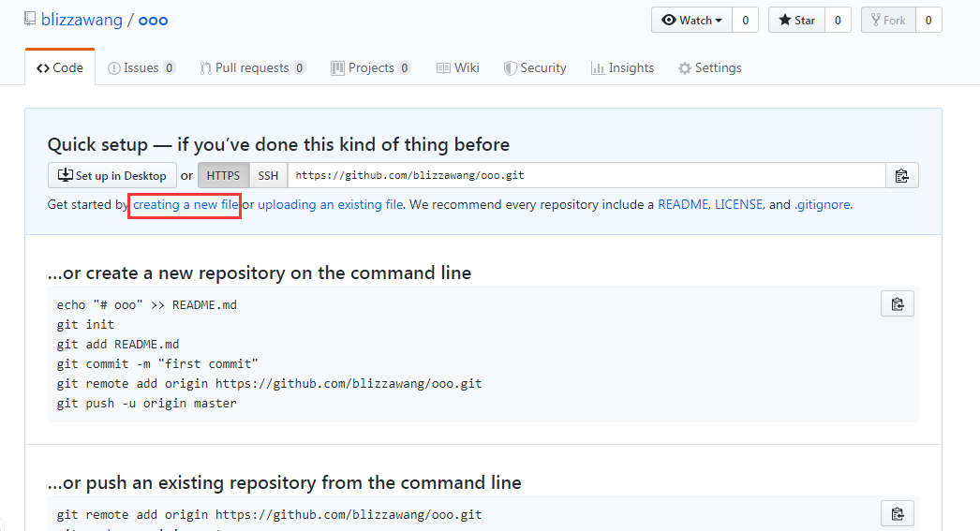980x531 pixels.
Task: Click the Fork button
Action: 888,20
